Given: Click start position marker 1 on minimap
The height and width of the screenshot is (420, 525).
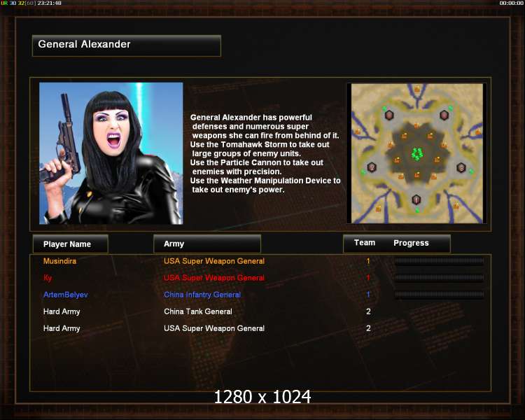Looking at the screenshot, I should point(416,200).
